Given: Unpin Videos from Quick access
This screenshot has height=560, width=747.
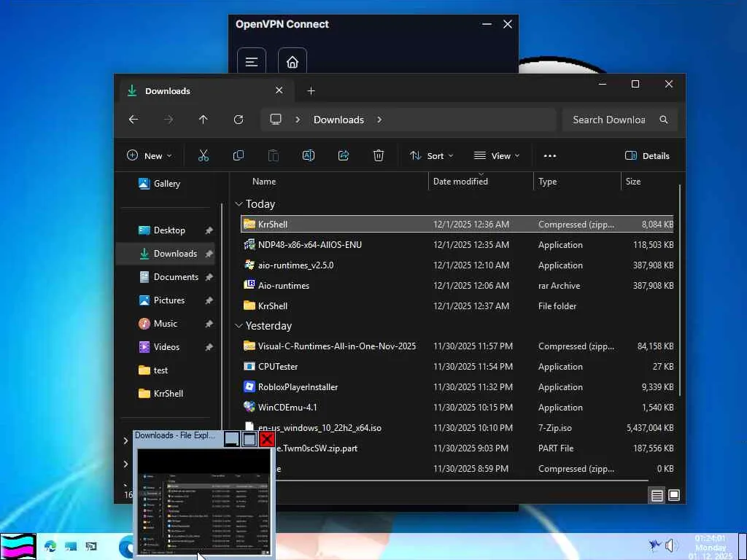Looking at the screenshot, I should [209, 347].
